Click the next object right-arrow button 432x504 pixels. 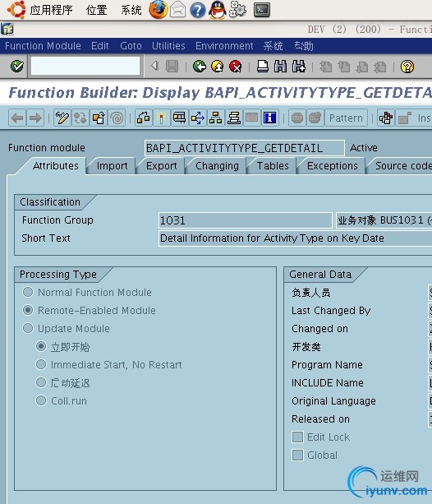(x=35, y=118)
